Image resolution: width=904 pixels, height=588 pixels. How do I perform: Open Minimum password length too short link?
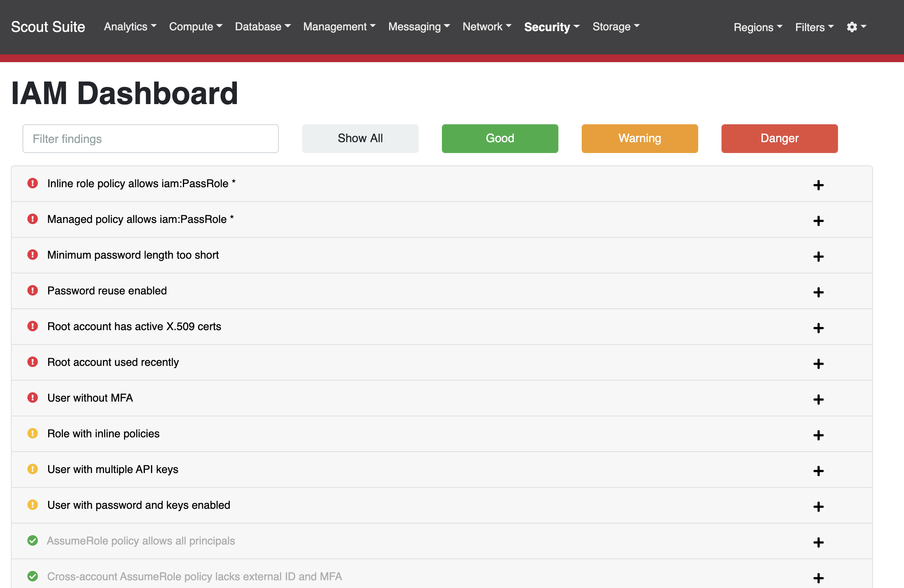coord(133,255)
